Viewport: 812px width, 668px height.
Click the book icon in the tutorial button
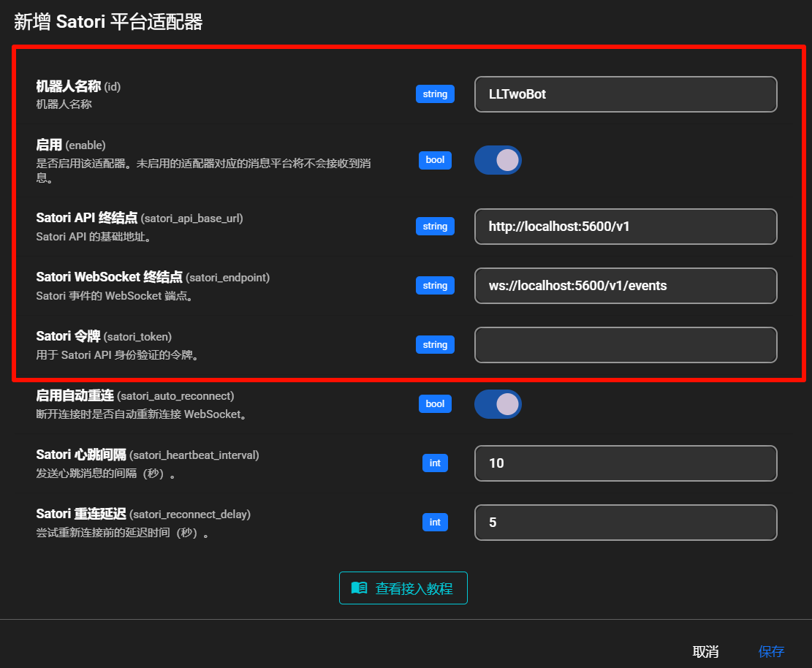pos(359,588)
